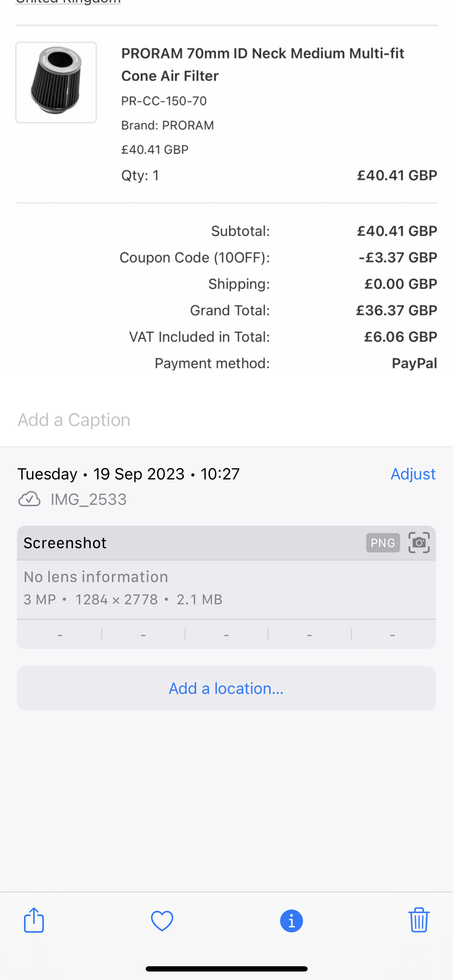Image resolution: width=453 pixels, height=980 pixels.
Task: Tap the Grand Total £36.37 amount
Action: 397,310
